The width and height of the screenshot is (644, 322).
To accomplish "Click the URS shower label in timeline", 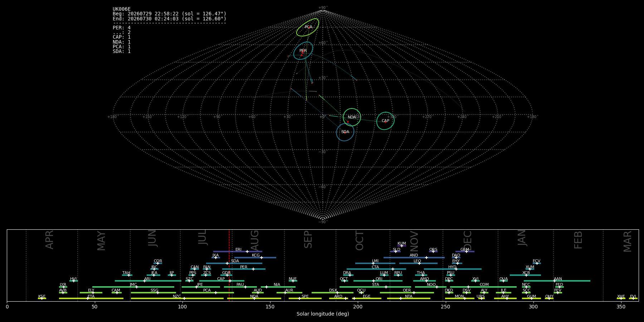I will [x=480, y=297].
